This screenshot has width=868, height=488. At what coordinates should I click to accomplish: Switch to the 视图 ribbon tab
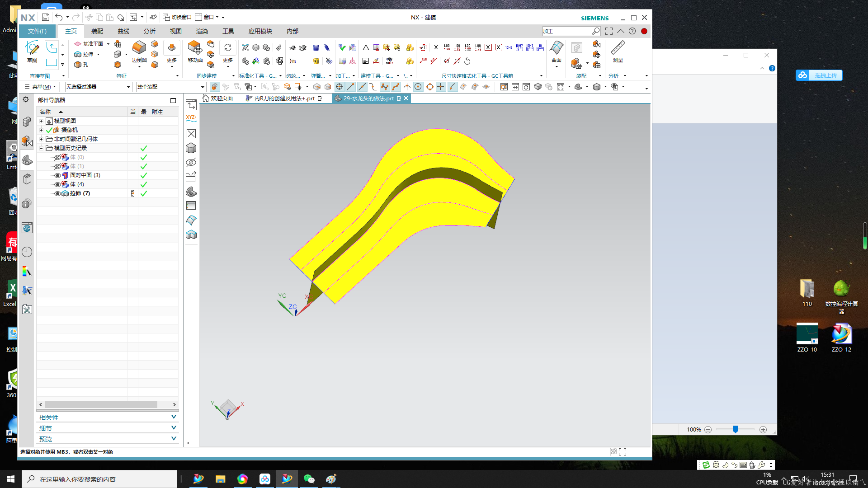tap(176, 31)
